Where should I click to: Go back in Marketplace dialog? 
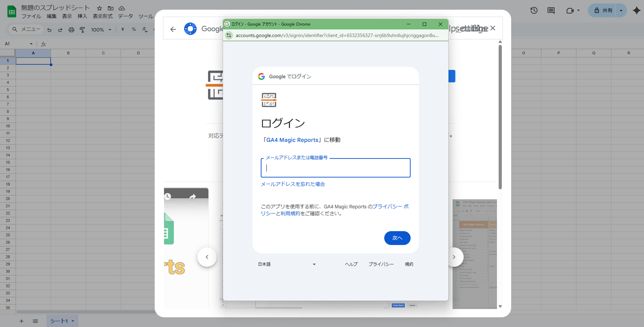173,29
